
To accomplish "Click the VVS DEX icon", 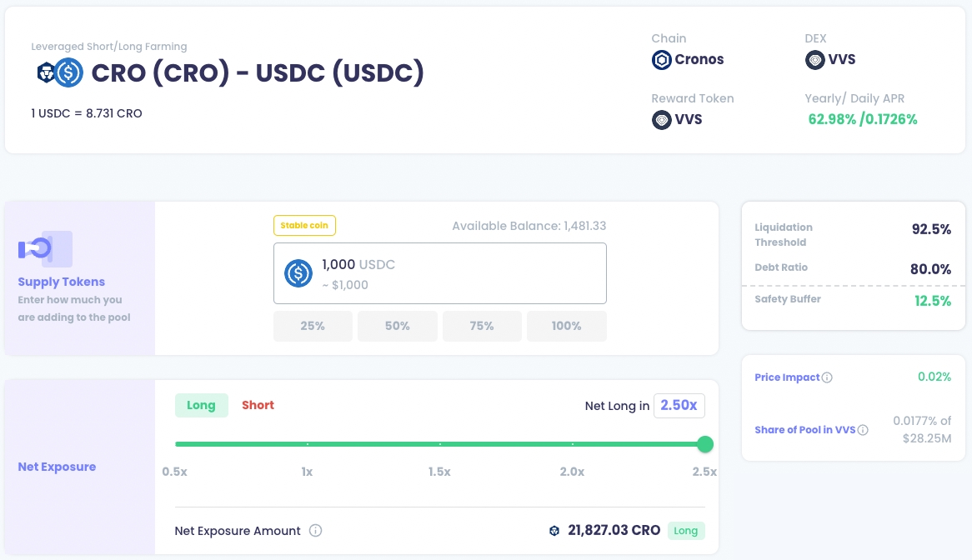I will coord(814,60).
